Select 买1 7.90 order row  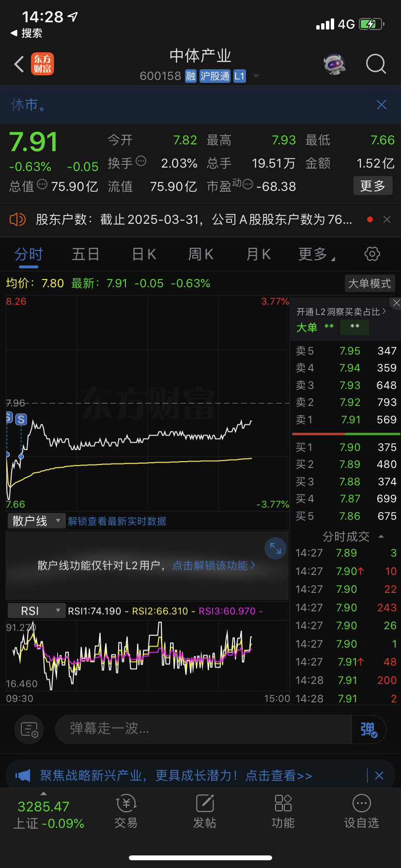(346, 447)
